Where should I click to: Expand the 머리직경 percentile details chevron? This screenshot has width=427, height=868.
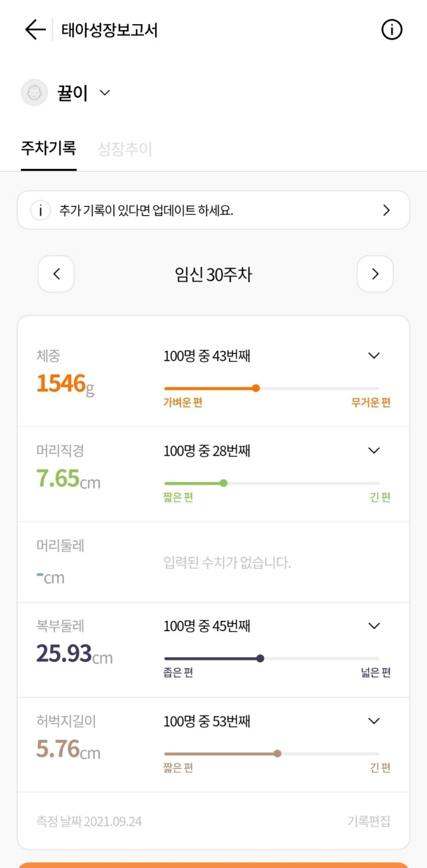point(374,451)
